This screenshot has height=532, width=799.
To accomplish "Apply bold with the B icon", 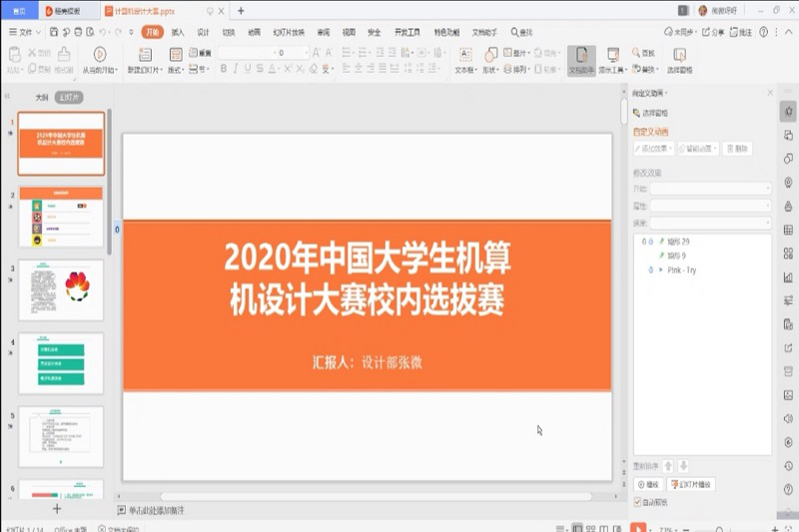I will click(x=223, y=69).
